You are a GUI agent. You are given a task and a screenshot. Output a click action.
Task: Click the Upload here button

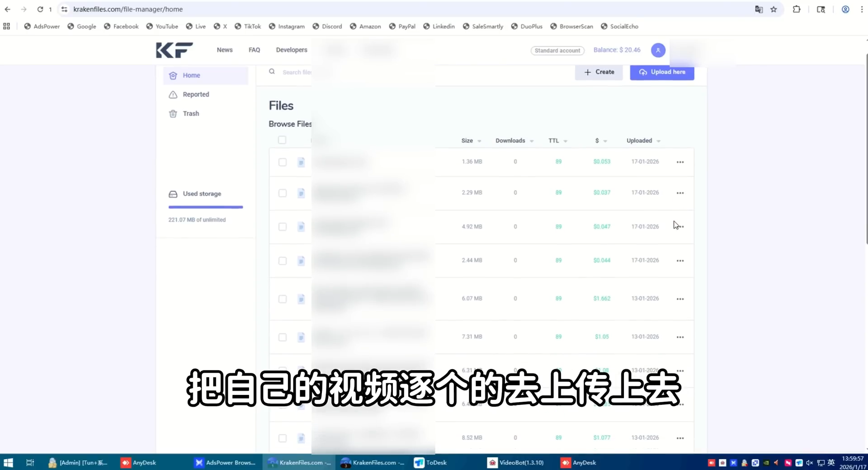click(662, 72)
